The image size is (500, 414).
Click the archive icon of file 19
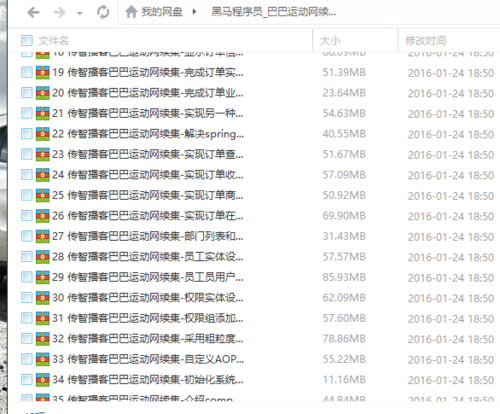pos(43,72)
